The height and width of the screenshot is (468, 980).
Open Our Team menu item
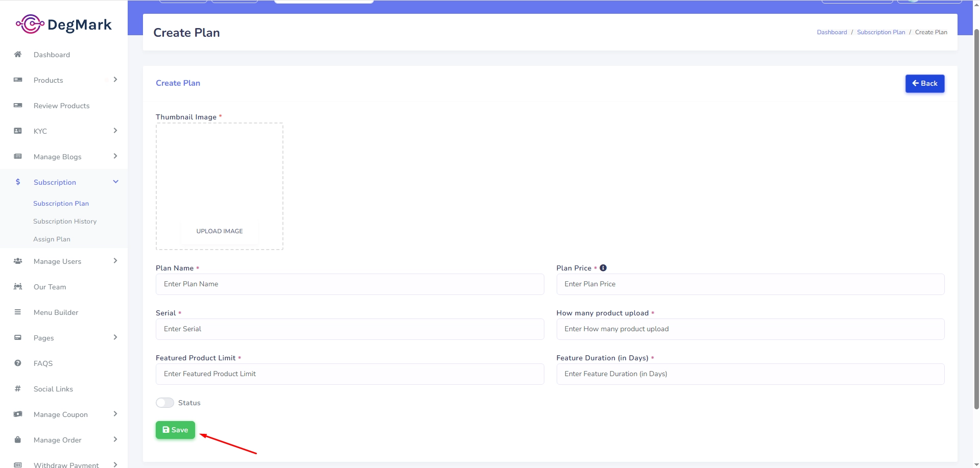[x=50, y=287]
